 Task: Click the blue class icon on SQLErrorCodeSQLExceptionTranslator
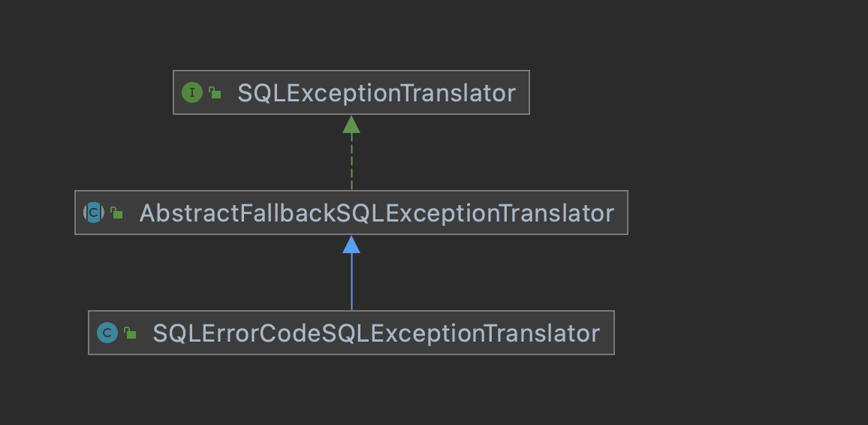[x=107, y=333]
